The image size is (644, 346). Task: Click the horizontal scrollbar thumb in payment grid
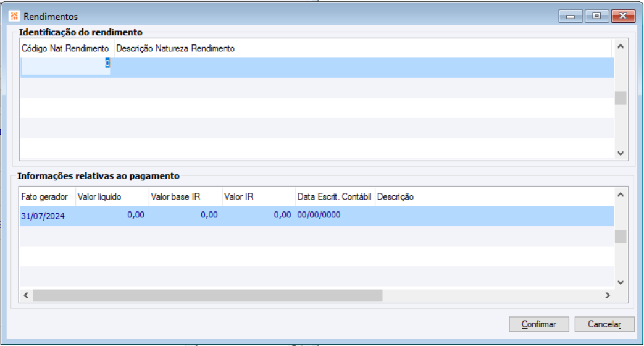(x=208, y=295)
